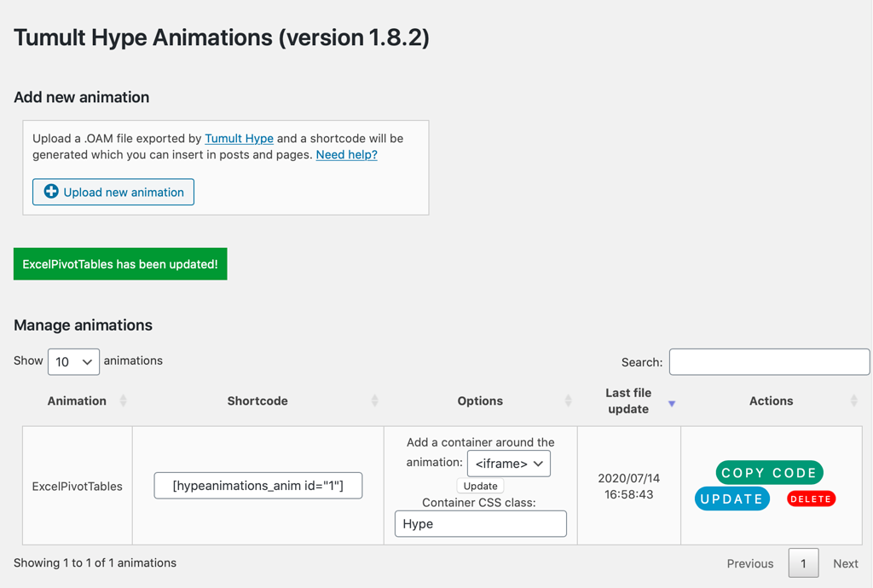Click the blue sort triangle on Last file update
This screenshot has width=873, height=588.
coord(672,401)
